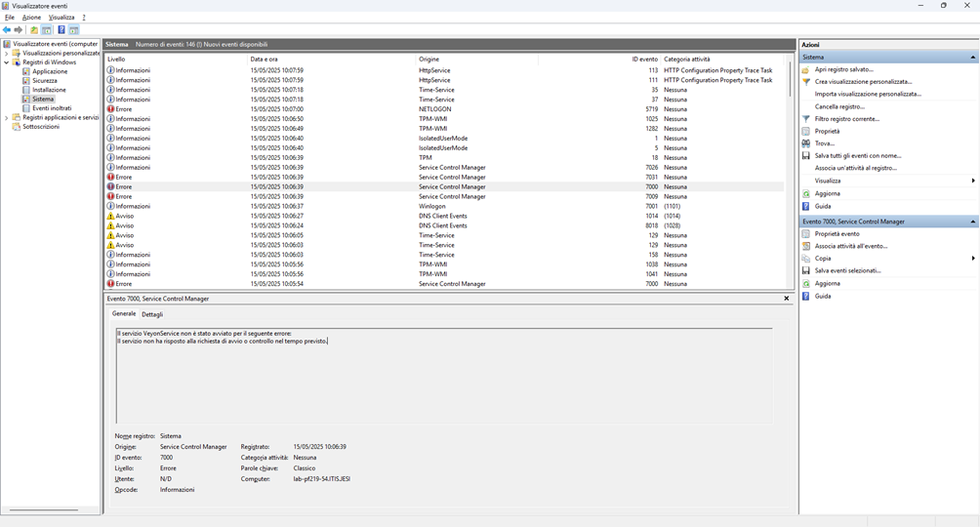The height and width of the screenshot is (527, 980).
Task: Collapse the Registri di Windows tree node
Action: 6,62
